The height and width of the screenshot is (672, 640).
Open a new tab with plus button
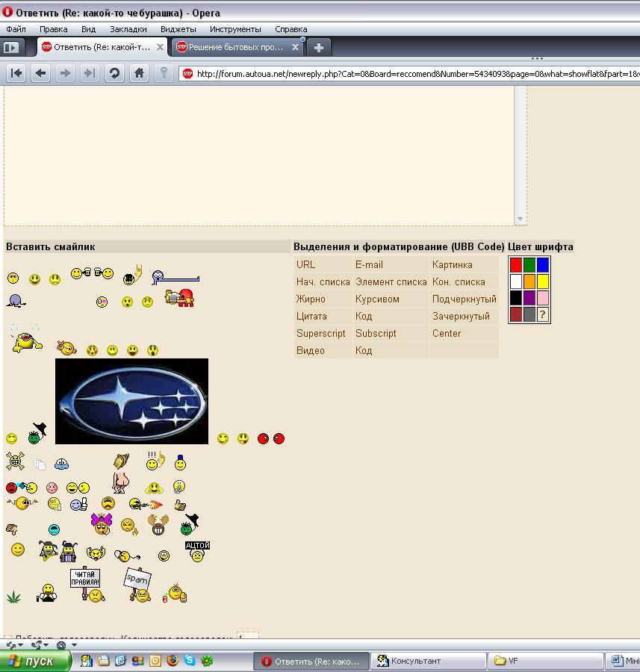(318, 47)
